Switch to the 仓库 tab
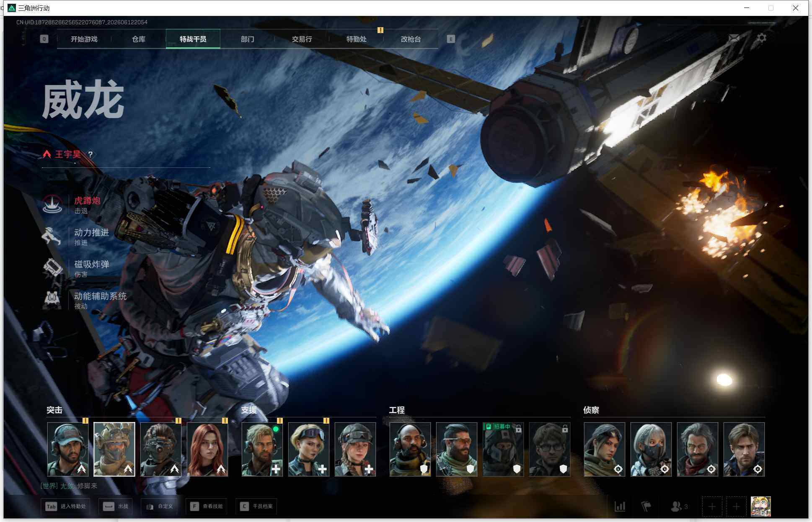 pyautogui.click(x=138, y=39)
